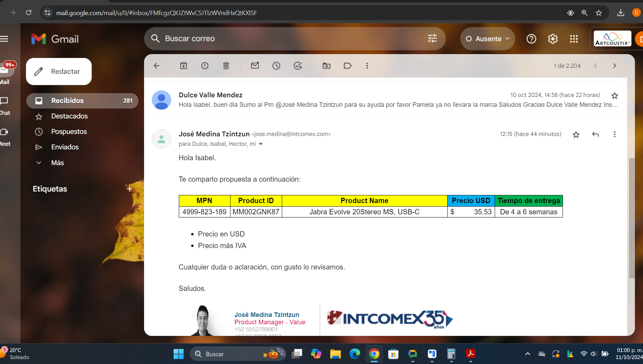This screenshot has width=643, height=364.
Task: Click Dulce Valle Mendez's avatar
Action: click(x=161, y=100)
